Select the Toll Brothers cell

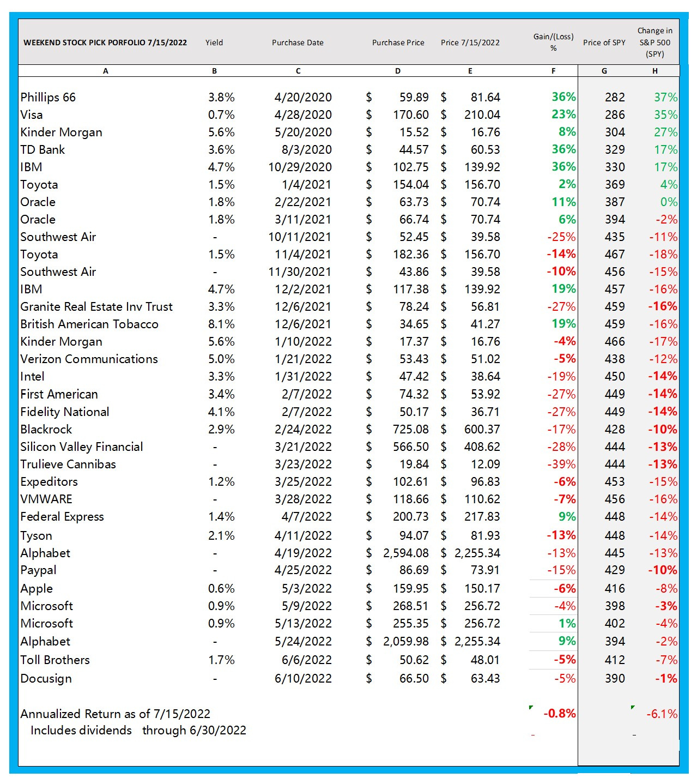55,660
